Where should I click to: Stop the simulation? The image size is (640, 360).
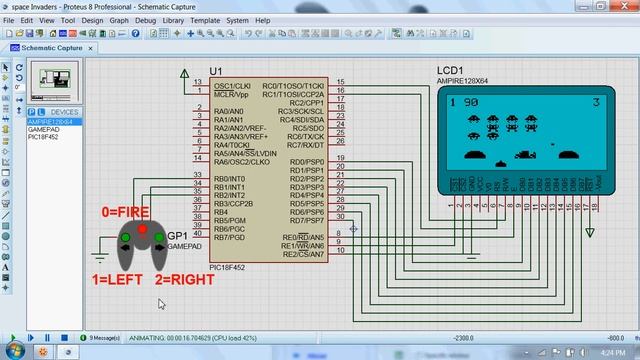(64, 338)
